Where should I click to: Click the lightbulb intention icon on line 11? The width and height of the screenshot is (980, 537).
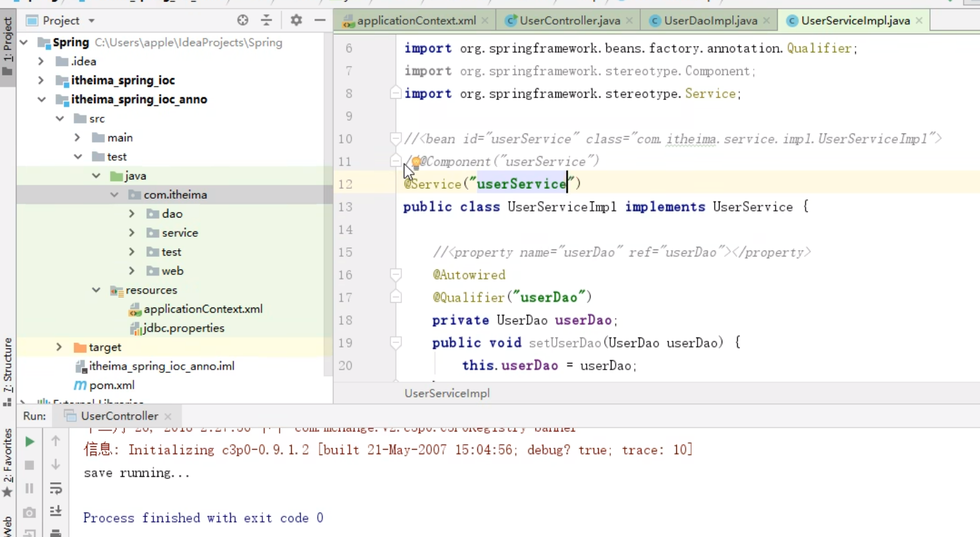[416, 161]
